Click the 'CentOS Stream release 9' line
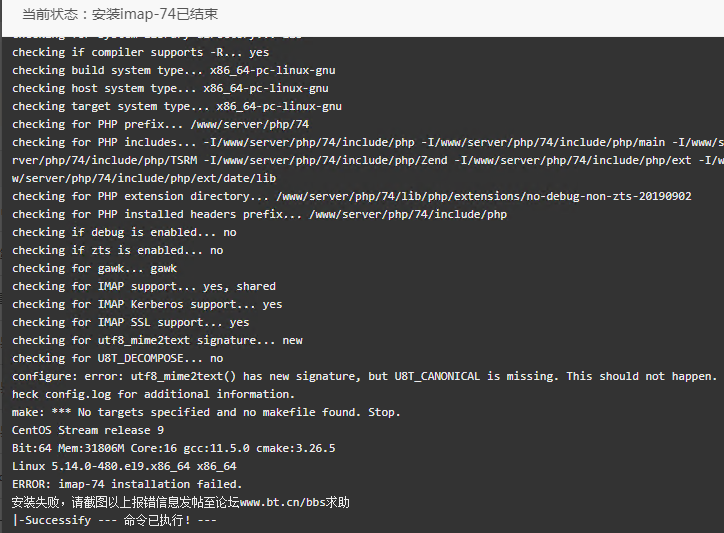This screenshot has width=724, height=533. (x=88, y=430)
